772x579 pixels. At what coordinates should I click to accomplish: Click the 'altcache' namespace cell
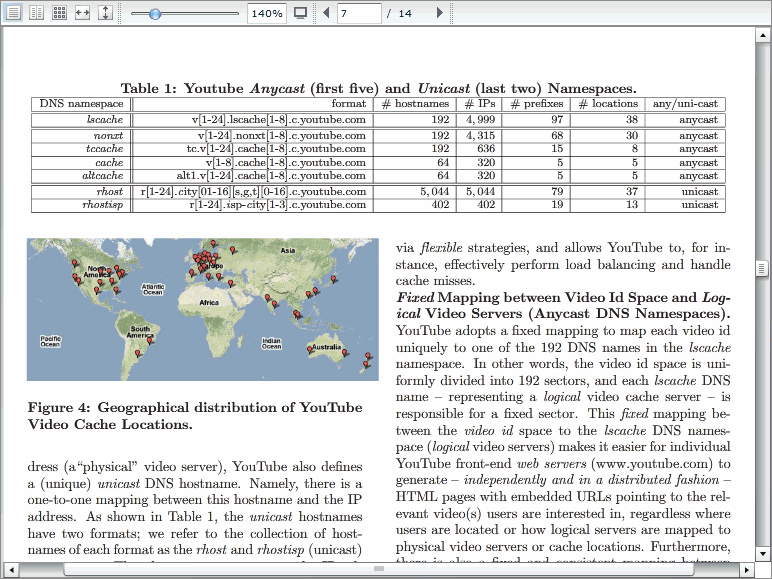tap(102, 176)
